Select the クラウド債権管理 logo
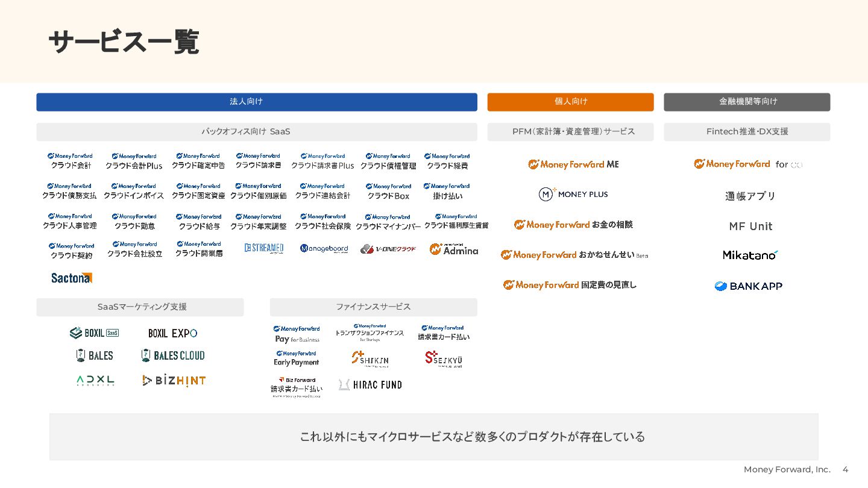 coord(388,161)
